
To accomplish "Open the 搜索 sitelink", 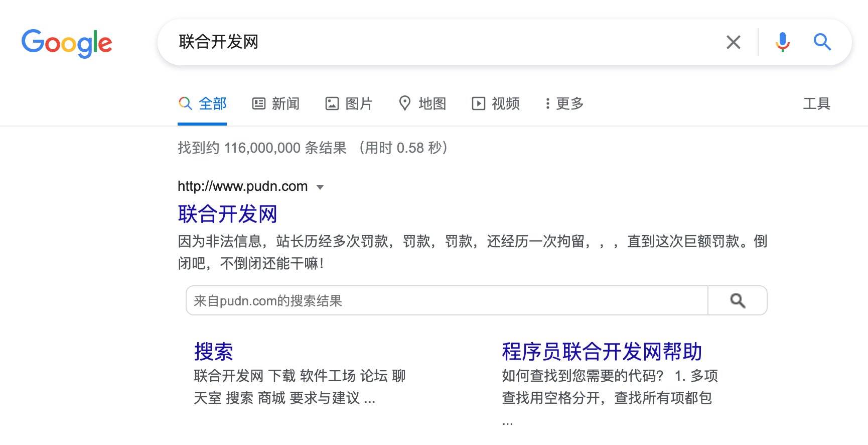I will coord(214,351).
